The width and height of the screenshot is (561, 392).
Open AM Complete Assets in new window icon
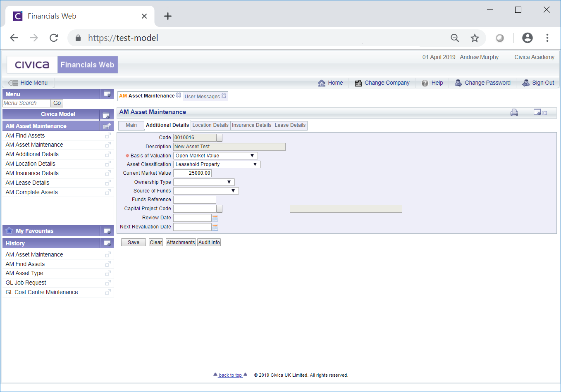click(x=108, y=192)
